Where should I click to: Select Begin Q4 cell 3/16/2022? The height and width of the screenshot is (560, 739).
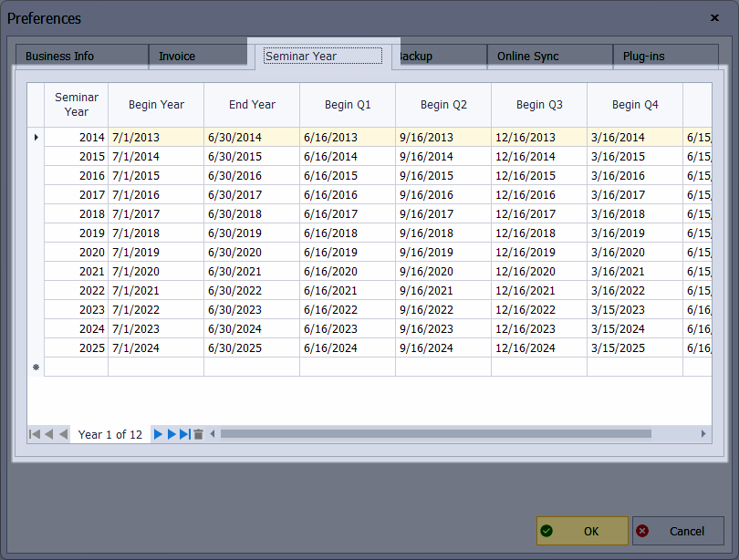tap(635, 291)
